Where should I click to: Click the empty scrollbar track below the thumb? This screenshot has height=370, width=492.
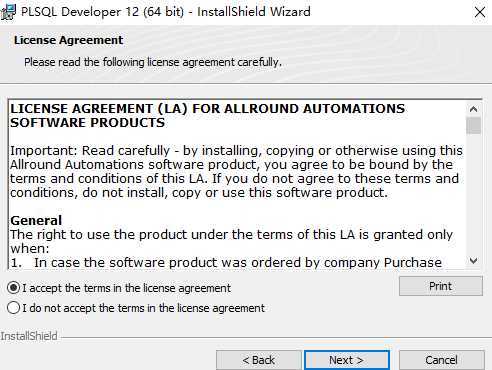(473, 193)
